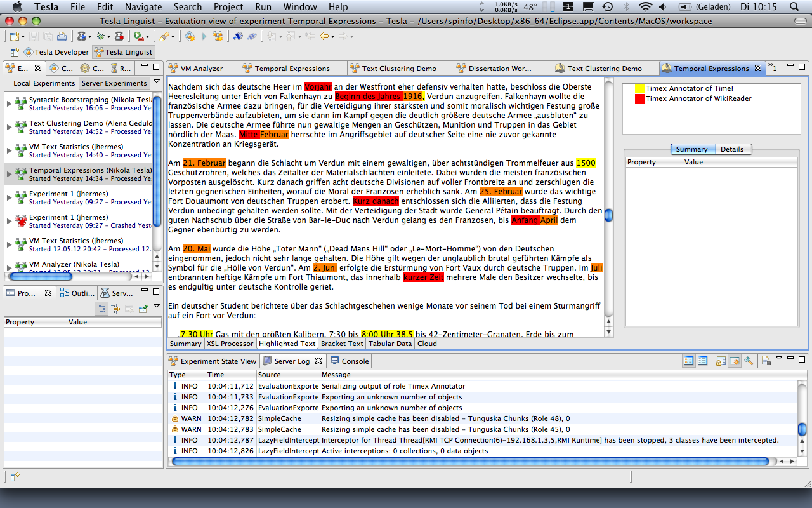Close the Server Log view tab
This screenshot has height=508, width=812.
pyautogui.click(x=318, y=361)
